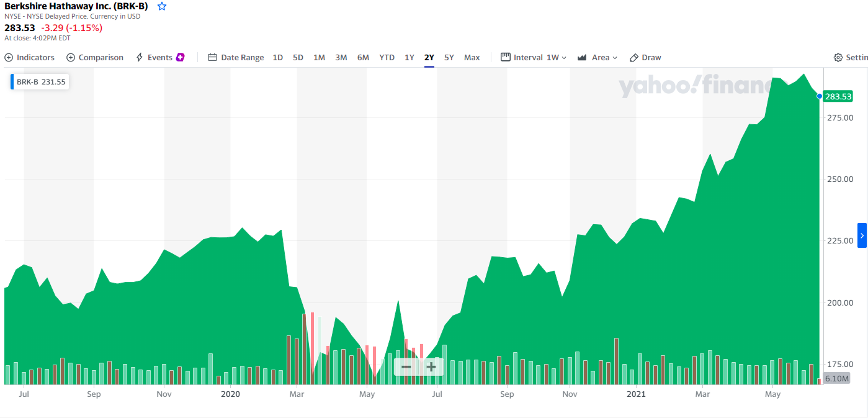Screen dimensions: 868x418
Task: Click the calendar icon beside Date Range
Action: point(212,57)
